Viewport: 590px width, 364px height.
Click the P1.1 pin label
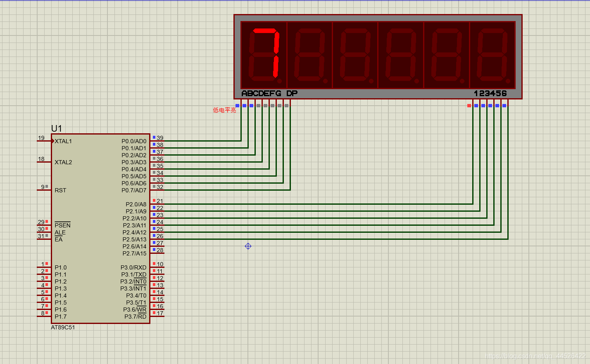click(60, 274)
